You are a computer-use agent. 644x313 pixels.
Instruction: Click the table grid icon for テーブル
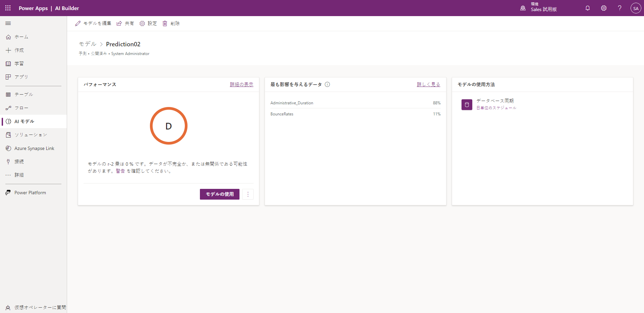click(8, 95)
